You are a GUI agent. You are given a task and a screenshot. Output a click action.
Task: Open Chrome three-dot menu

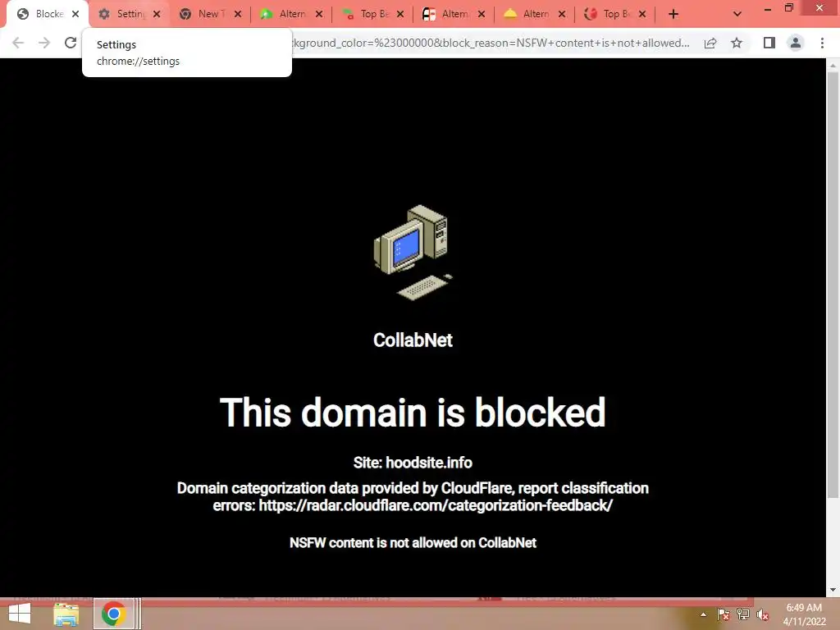[822, 43]
